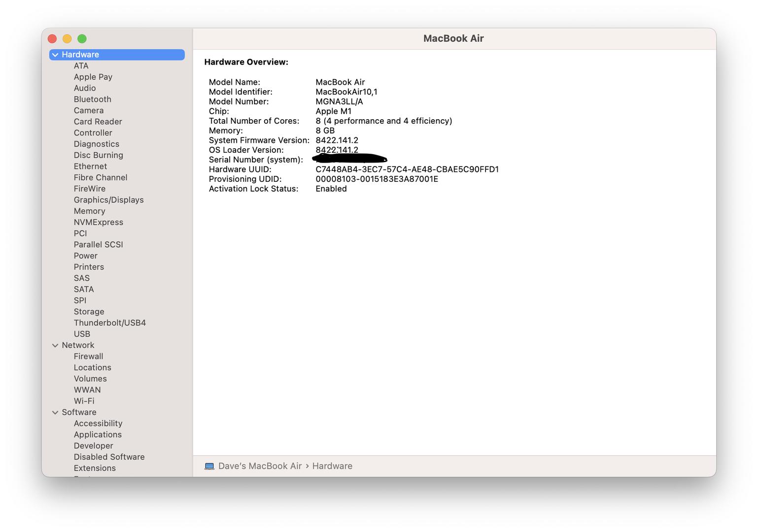
Task: Select WWAN under Network
Action: [x=87, y=390]
